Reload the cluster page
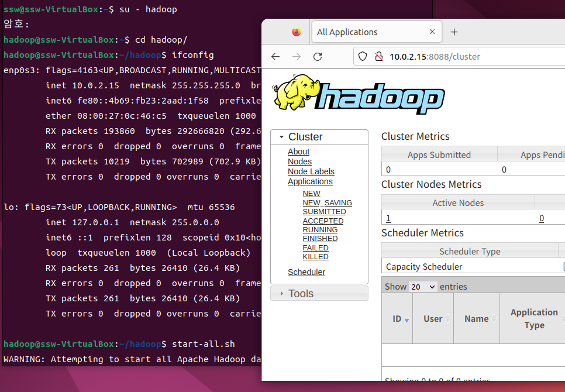This screenshot has width=565, height=392. tap(318, 57)
